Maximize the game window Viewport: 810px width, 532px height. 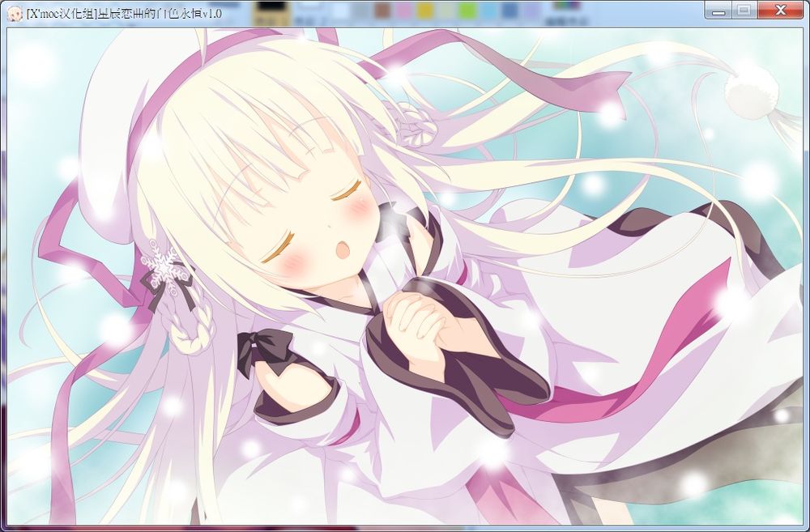pyautogui.click(x=744, y=10)
